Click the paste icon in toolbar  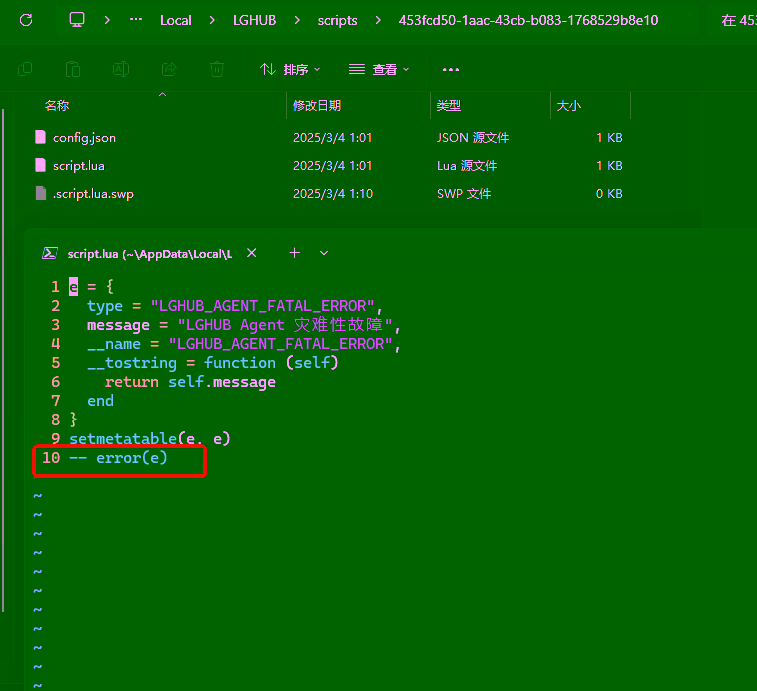pyautogui.click(x=73, y=69)
